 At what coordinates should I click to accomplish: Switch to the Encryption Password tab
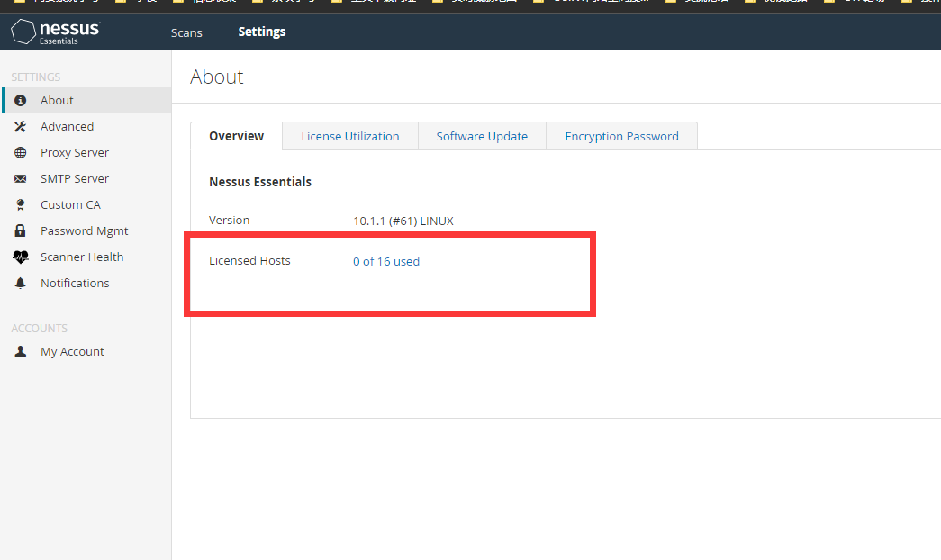point(621,136)
